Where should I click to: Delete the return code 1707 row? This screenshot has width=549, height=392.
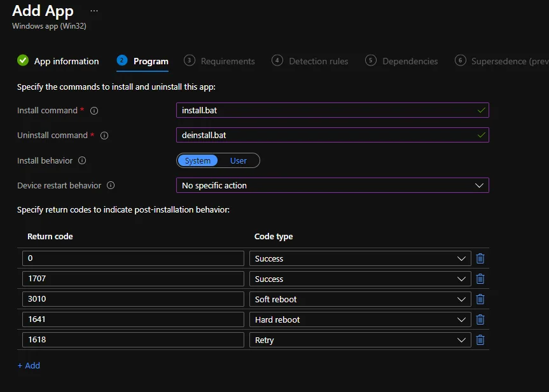tap(480, 279)
